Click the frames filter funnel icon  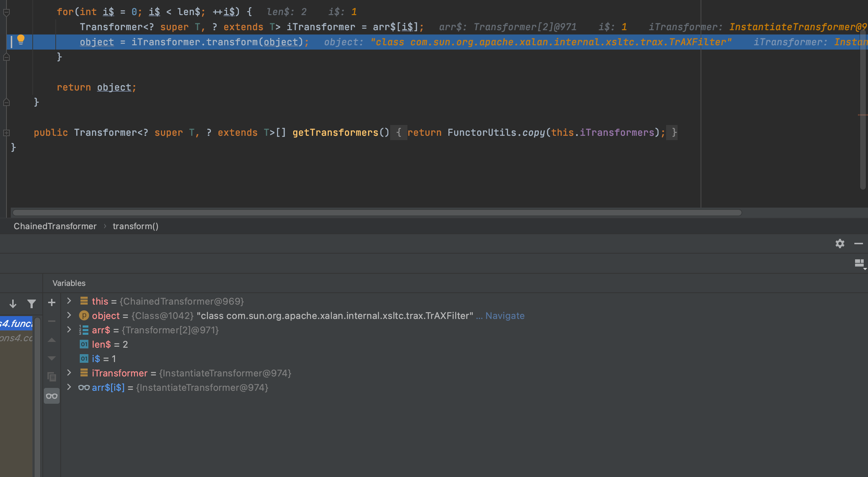(x=32, y=304)
